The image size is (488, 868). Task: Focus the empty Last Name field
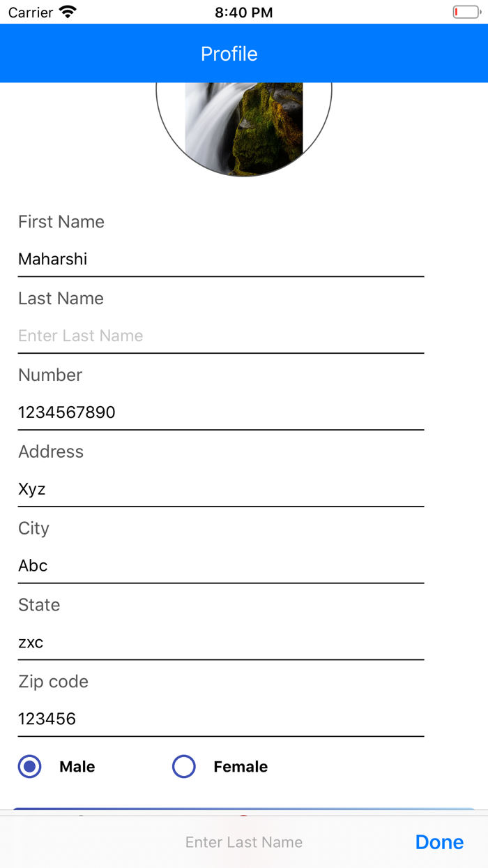point(220,336)
